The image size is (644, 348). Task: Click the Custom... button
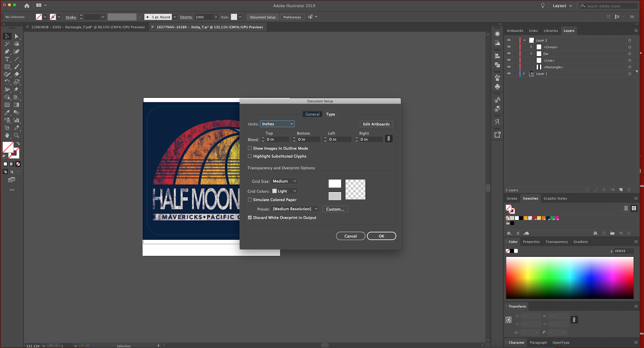click(335, 209)
